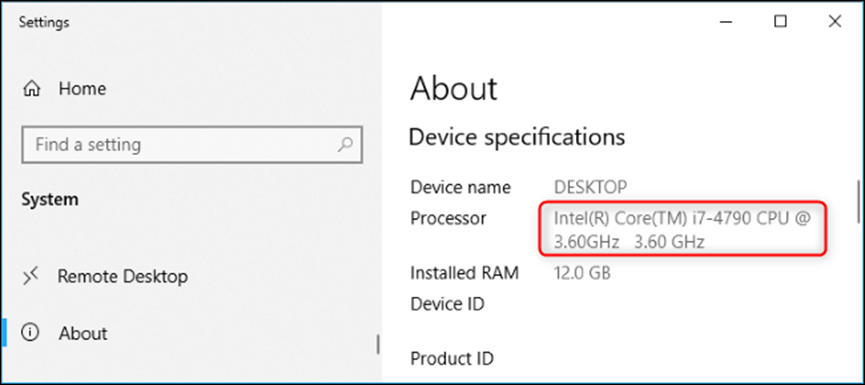Maximize the Settings window
Image resolution: width=865 pixels, height=385 pixels.
click(x=780, y=22)
